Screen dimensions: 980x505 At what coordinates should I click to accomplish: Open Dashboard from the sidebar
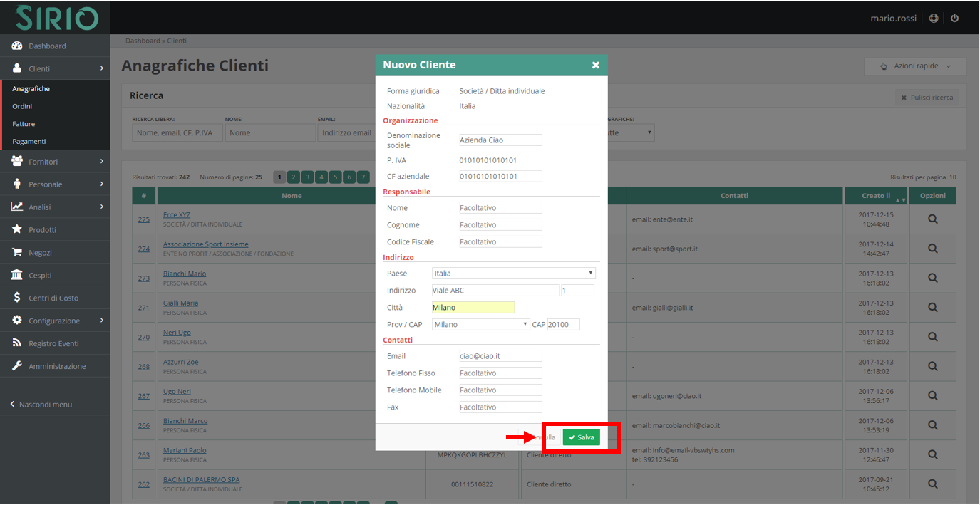[47, 46]
